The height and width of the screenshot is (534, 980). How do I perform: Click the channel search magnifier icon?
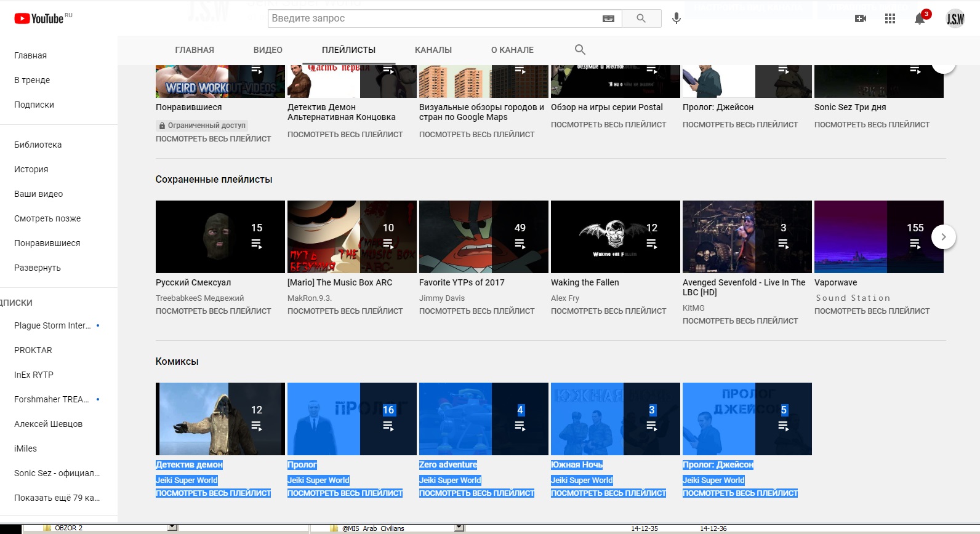tap(580, 50)
